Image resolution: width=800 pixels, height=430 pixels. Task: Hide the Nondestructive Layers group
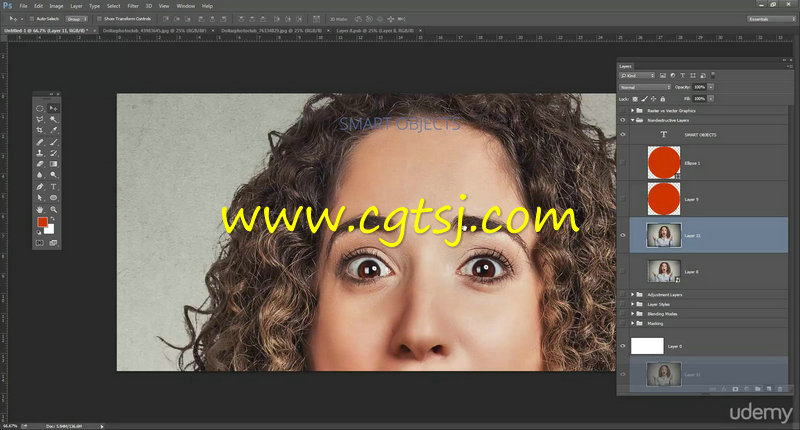[623, 120]
